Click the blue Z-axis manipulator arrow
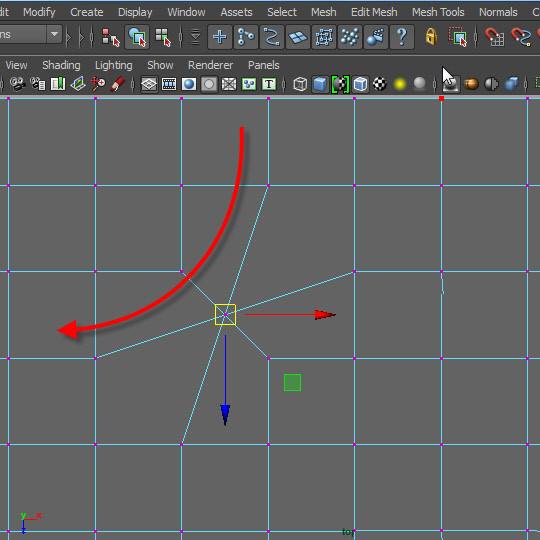Screen dimensions: 540x540 click(x=225, y=415)
